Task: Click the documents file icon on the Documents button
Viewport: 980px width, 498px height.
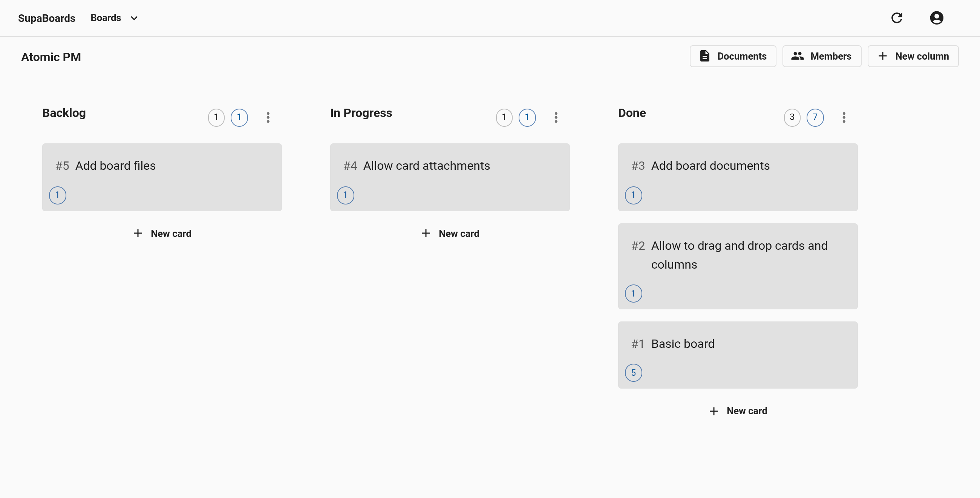Action: click(x=705, y=56)
